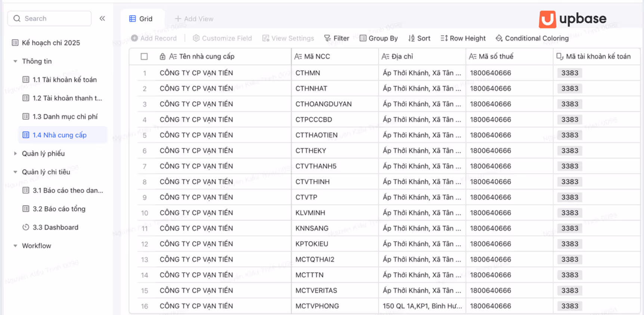Click the Sort arrows icon
This screenshot has width=644, height=315.
click(x=411, y=38)
